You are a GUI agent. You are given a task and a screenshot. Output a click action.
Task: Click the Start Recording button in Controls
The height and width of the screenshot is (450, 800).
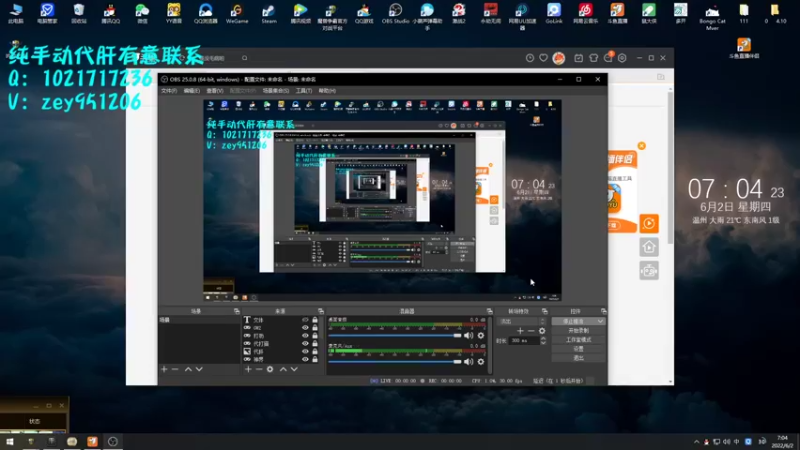coord(579,331)
